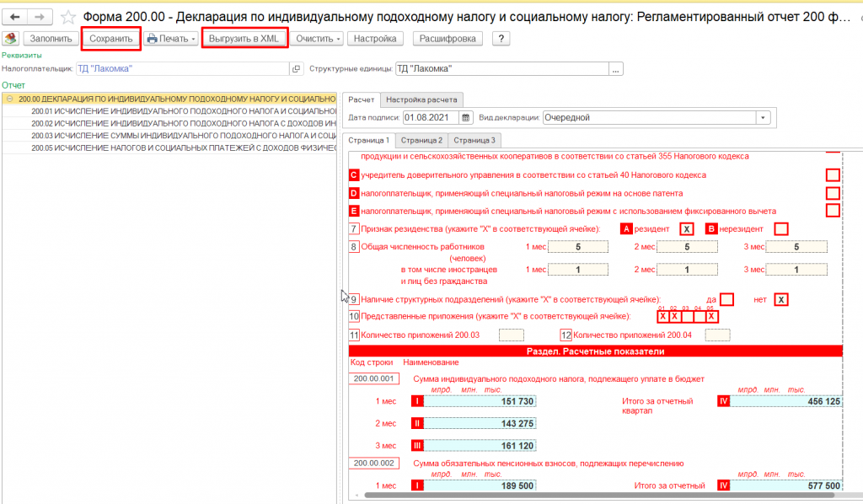Check the нерезидент box
This screenshot has width=863, height=504.
[780, 228]
